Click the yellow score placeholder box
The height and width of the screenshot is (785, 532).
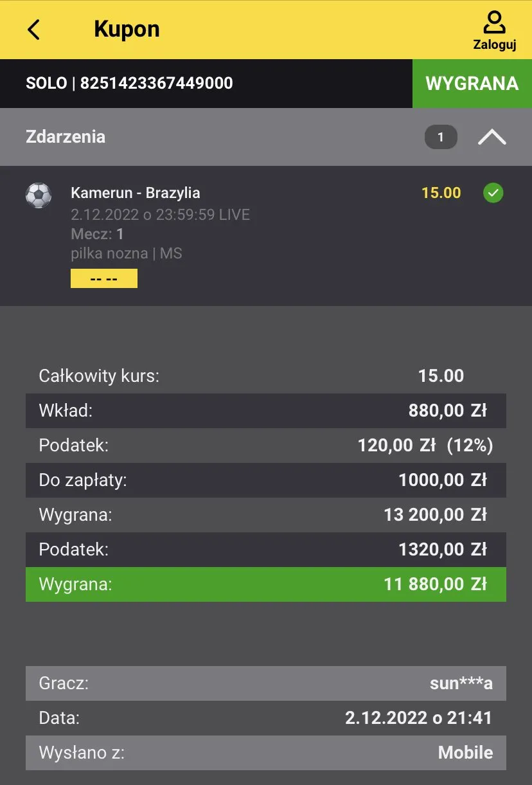[104, 278]
